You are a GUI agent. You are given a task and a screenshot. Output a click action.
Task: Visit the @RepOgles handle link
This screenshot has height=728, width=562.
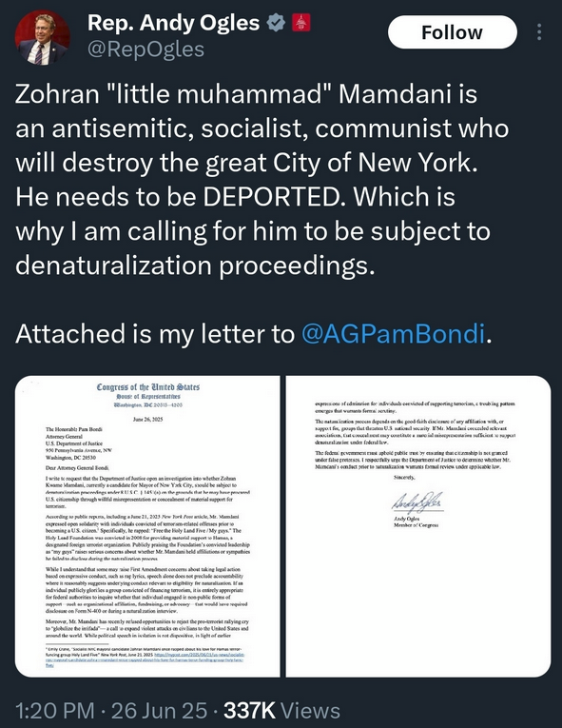click(145, 49)
